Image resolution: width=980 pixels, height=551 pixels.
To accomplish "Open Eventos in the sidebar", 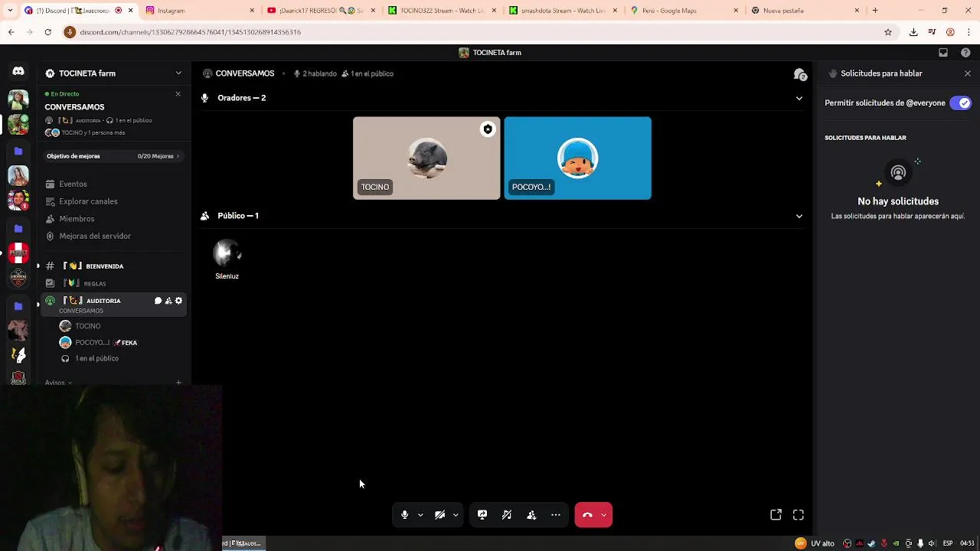I will point(73,184).
